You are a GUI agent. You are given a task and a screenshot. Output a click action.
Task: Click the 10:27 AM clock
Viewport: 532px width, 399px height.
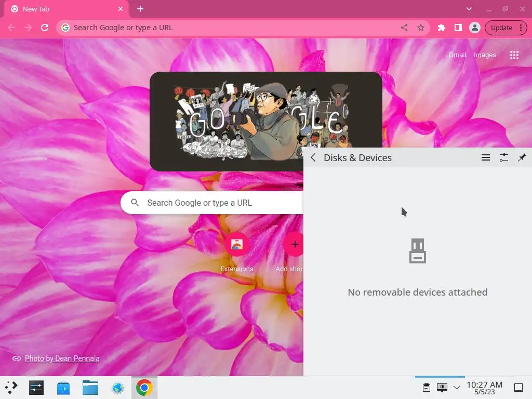pyautogui.click(x=485, y=388)
